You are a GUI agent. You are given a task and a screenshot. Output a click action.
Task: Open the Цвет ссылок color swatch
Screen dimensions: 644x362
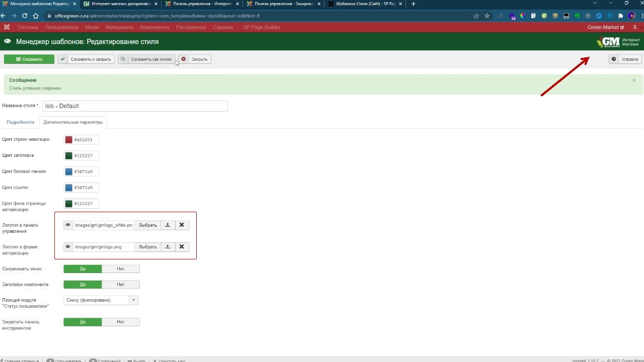68,188
